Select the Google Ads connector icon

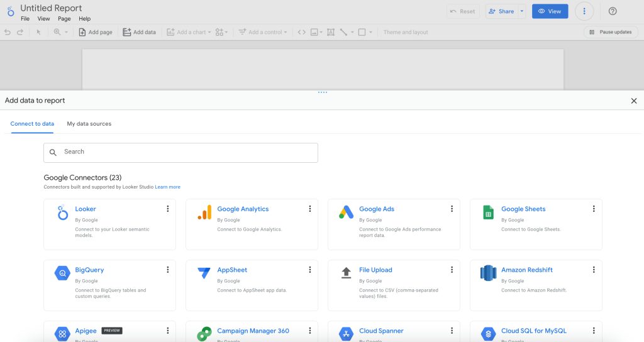tap(347, 212)
